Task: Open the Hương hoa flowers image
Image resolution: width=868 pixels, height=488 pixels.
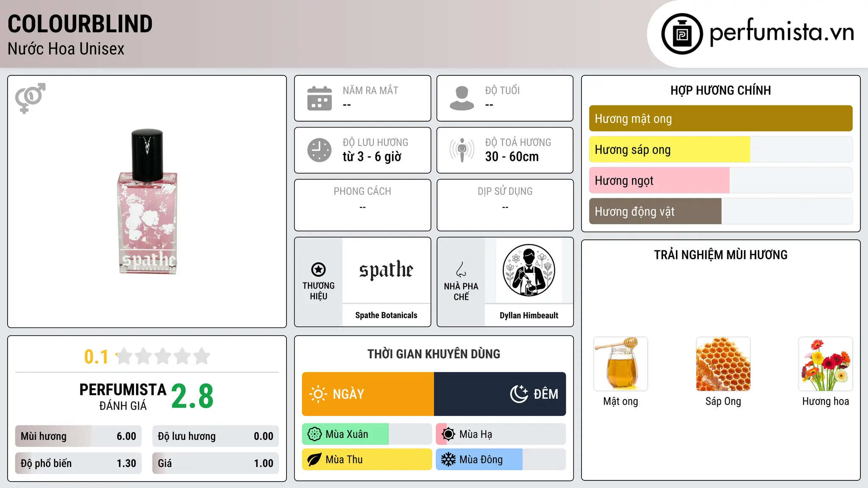Action: [826, 364]
